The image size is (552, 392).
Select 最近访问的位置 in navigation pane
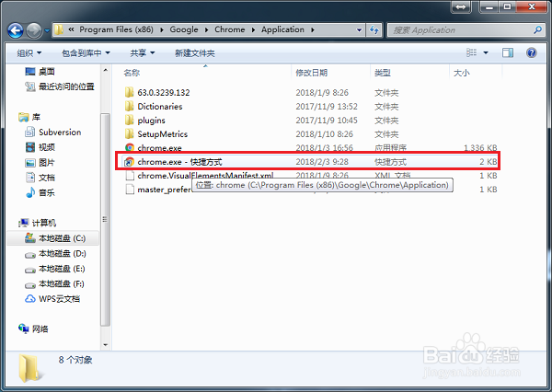click(x=60, y=86)
